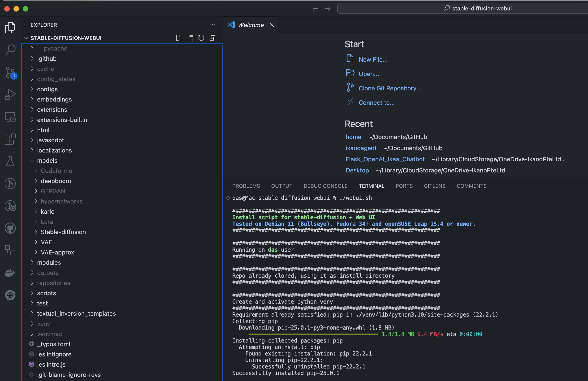This screenshot has height=381, width=588.
Task: Expand the deepbooru folder
Action: (x=56, y=181)
